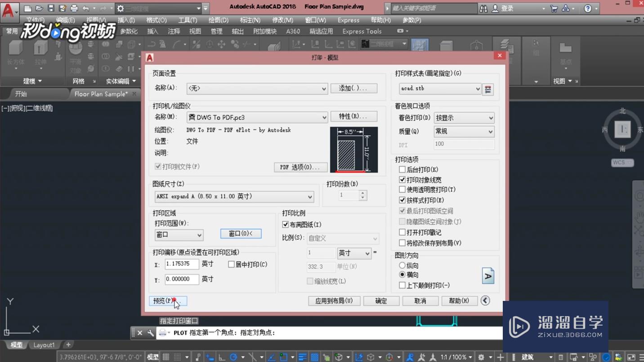Click the Help question mark icon in title bar
The height and width of the screenshot is (362, 644).
[x=588, y=9]
